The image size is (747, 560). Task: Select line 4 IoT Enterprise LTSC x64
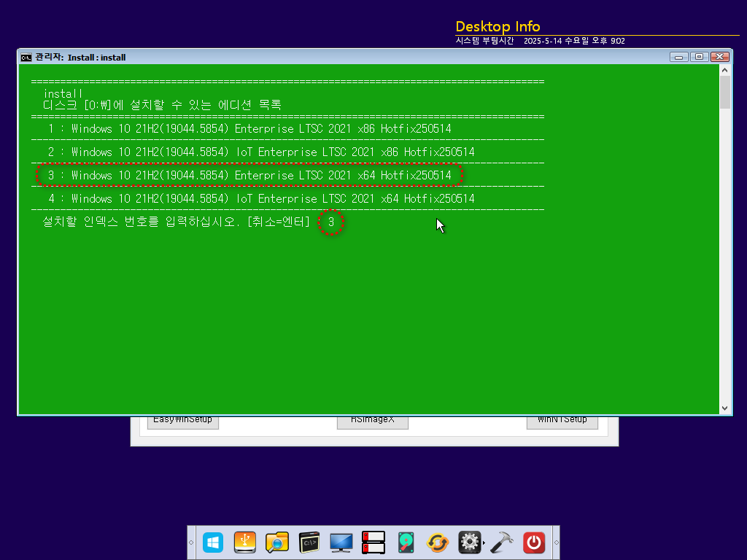[x=261, y=198]
